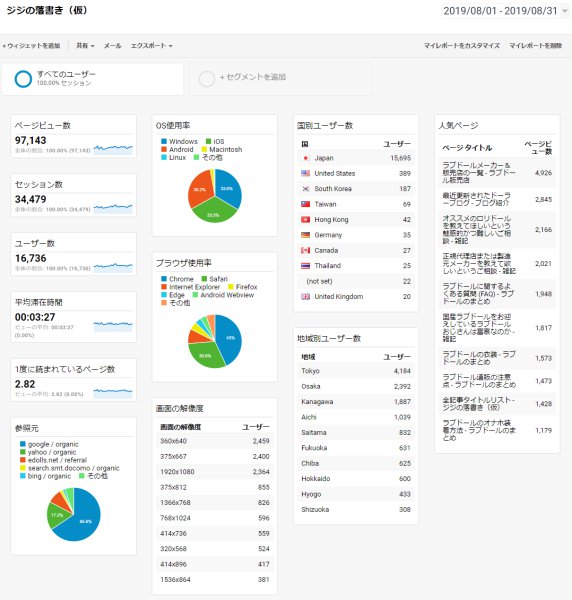
Task: Click the Mail (メール) button
Action: 112,46
